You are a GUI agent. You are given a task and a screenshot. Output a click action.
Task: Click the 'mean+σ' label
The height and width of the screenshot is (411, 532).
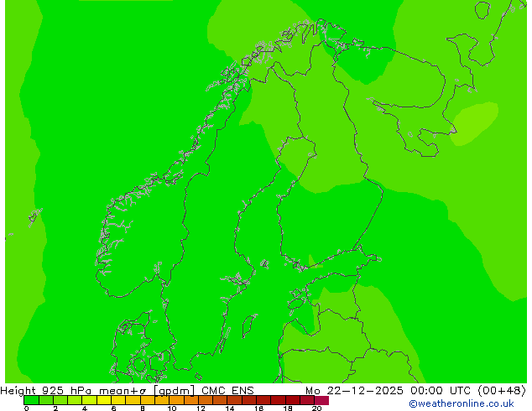123,391
